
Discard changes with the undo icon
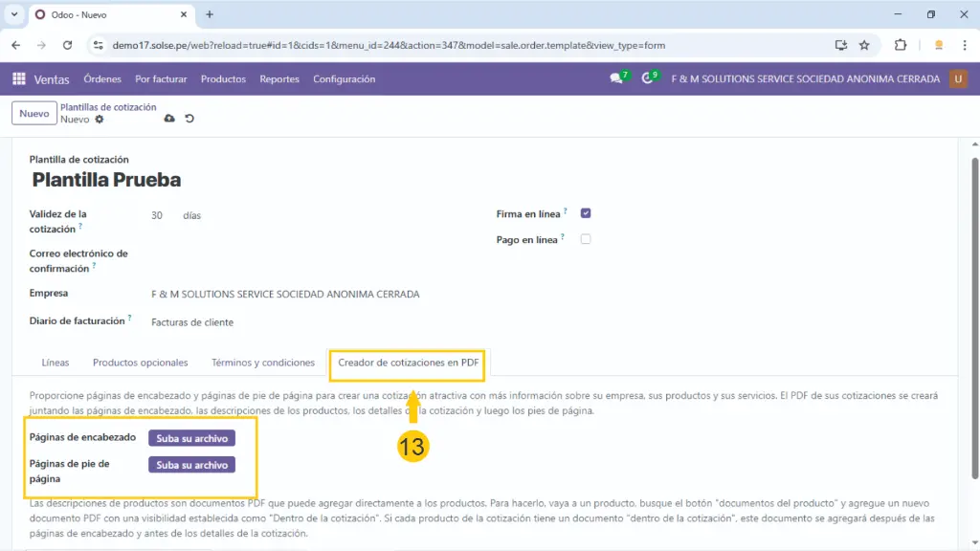coord(189,119)
